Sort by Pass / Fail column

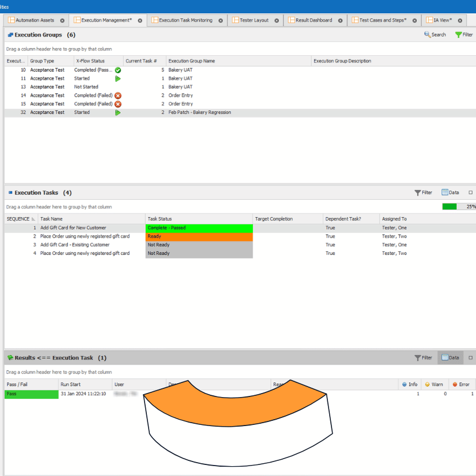click(31, 385)
